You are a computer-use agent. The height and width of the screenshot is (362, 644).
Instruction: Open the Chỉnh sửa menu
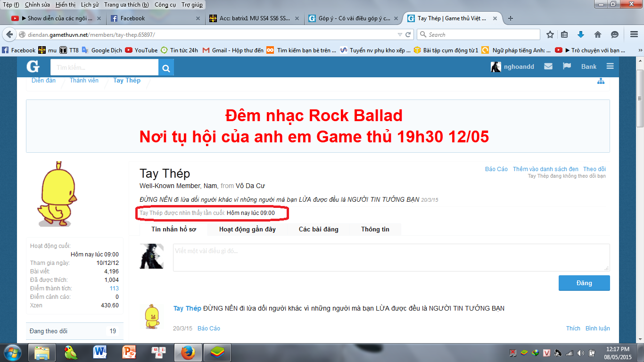coord(38,5)
